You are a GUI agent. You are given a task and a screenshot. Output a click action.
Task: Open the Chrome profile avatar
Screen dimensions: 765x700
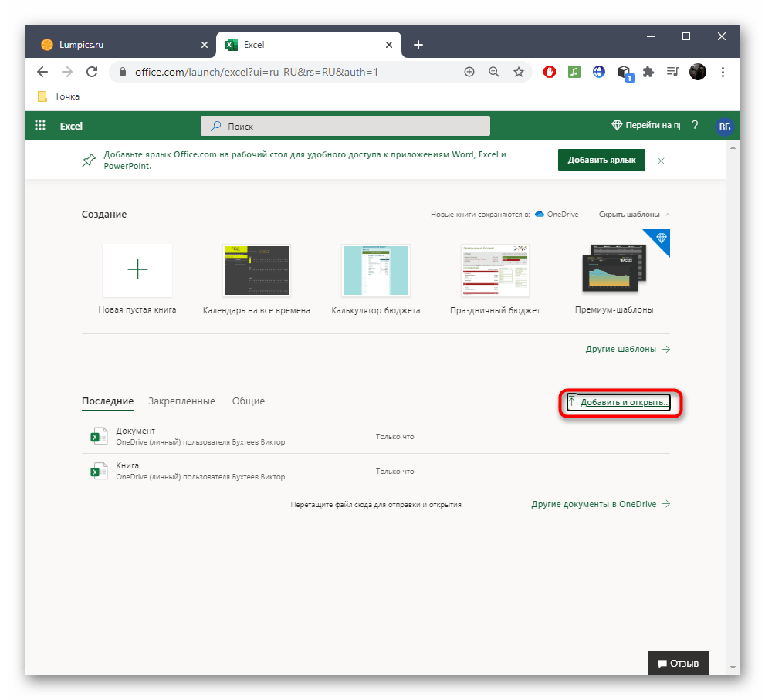[x=698, y=73]
